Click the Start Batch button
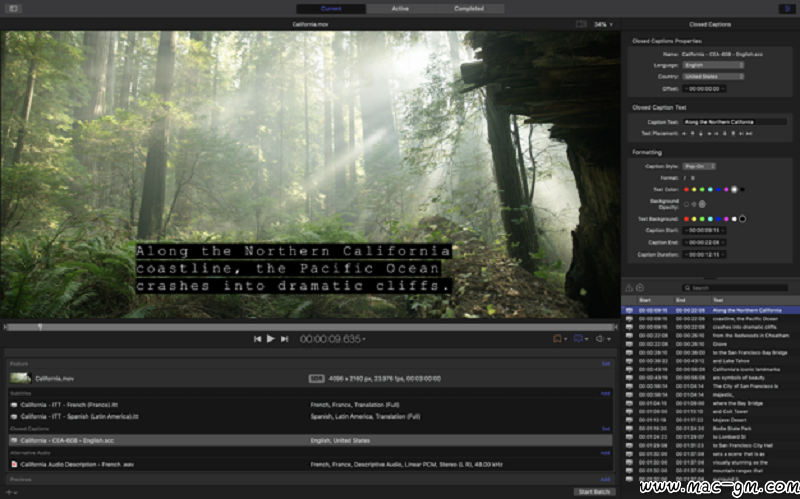The image size is (800, 499). (594, 492)
